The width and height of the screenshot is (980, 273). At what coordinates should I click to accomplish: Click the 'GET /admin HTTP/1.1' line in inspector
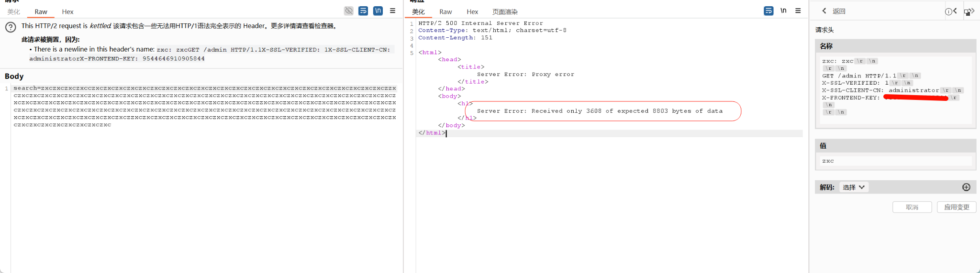[x=859, y=76]
